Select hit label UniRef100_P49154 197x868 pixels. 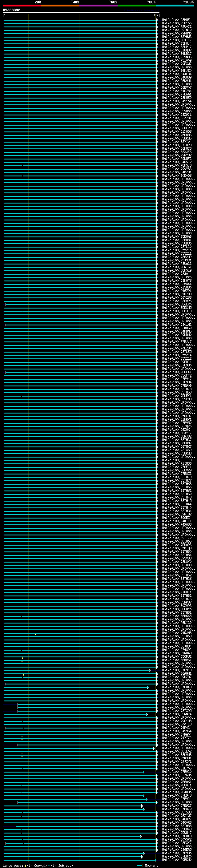tap(177, 101)
